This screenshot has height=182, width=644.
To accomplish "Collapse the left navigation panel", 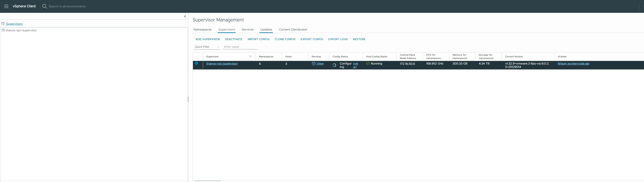I will (x=185, y=16).
